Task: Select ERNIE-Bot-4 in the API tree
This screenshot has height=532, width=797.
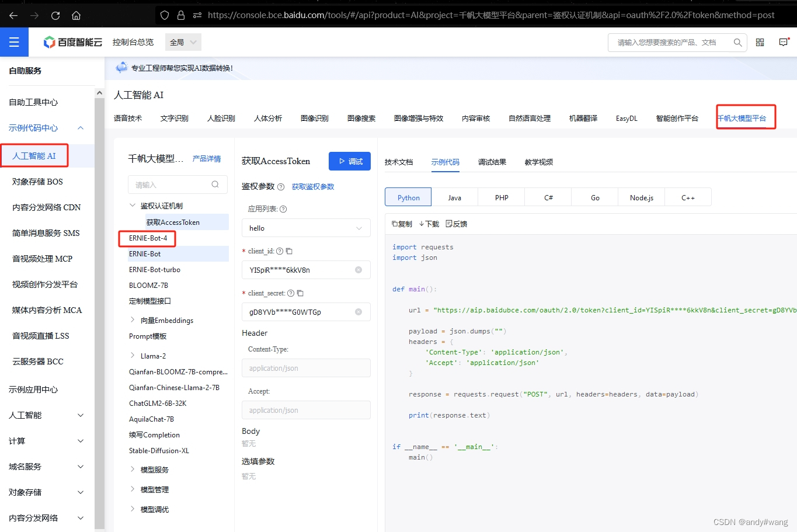Action: click(148, 238)
